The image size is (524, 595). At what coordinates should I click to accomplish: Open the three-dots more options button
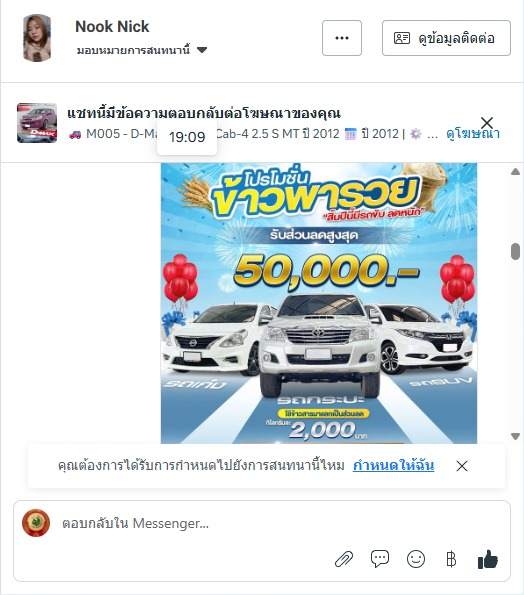(x=342, y=38)
